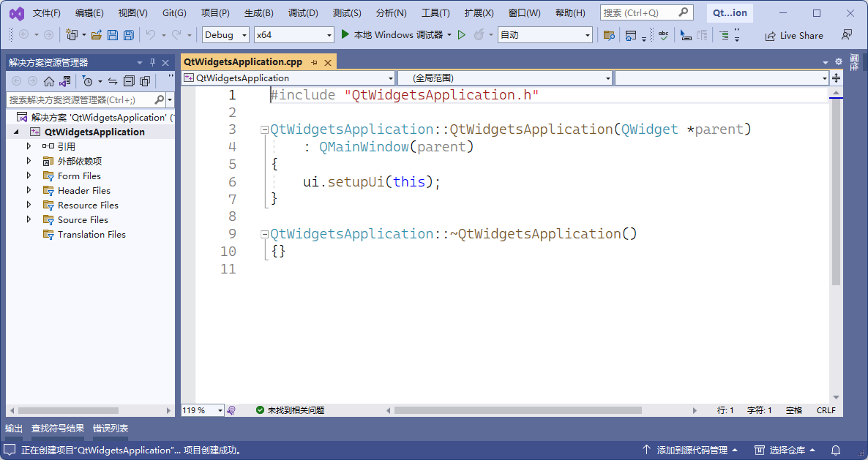The height and width of the screenshot is (460, 868).
Task: Open the Git menu
Action: click(x=174, y=12)
